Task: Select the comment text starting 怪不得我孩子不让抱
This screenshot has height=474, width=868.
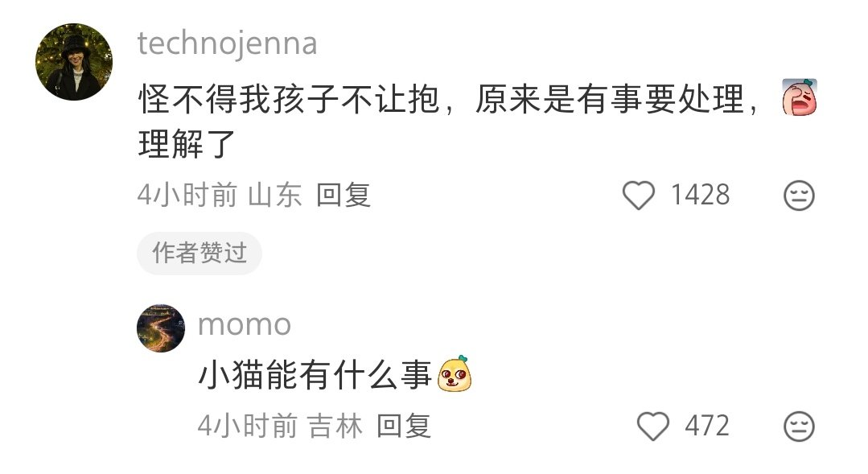Action: tap(448, 121)
